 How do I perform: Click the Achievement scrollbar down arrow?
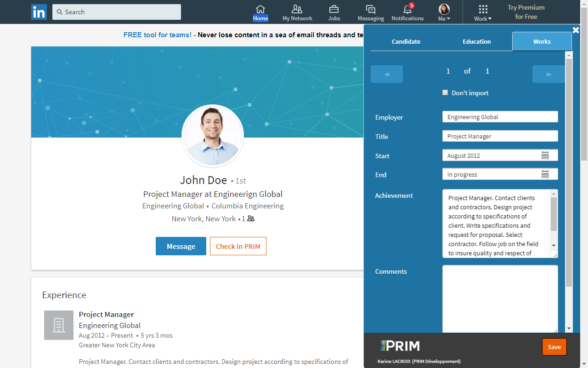(x=554, y=246)
